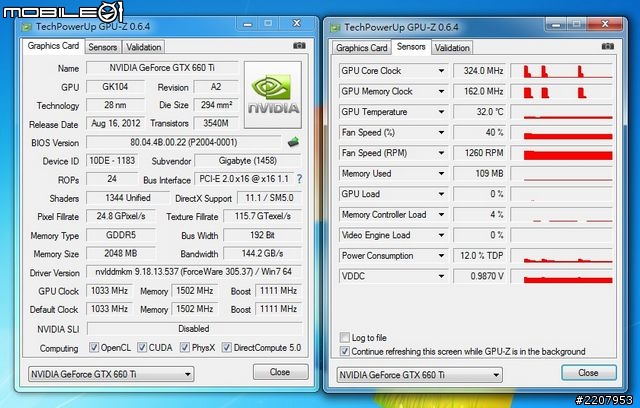Click GPU-Z title icon in Sensors window
This screenshot has height=408, width=640.
point(336,28)
